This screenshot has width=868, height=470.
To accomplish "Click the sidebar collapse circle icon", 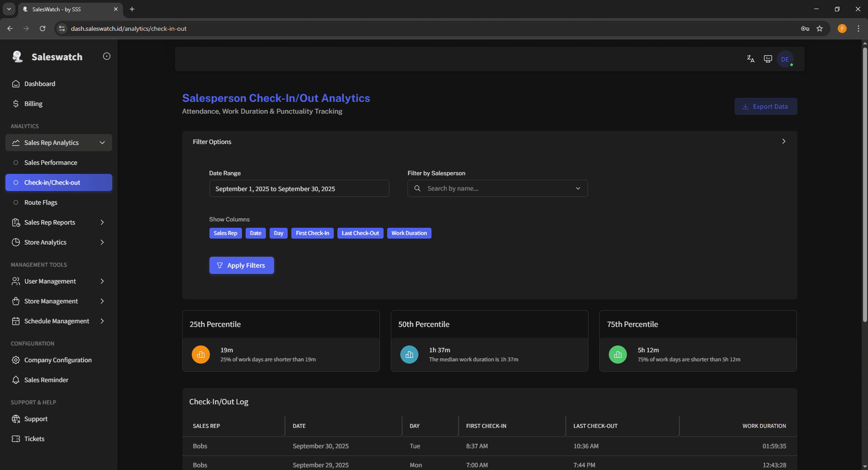I will click(107, 56).
